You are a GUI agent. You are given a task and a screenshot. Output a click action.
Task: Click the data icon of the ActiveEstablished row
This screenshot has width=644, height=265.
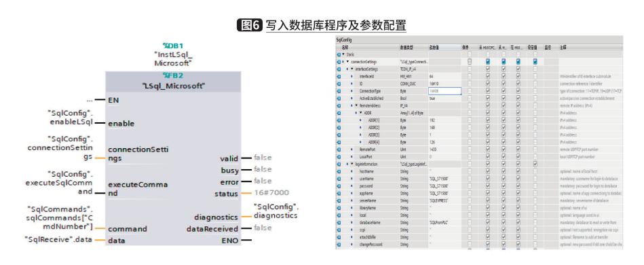click(x=339, y=99)
